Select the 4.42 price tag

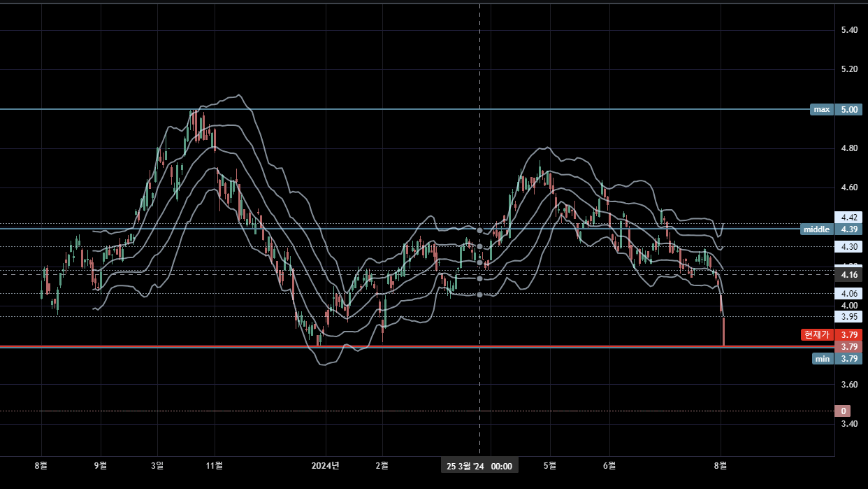[x=849, y=217]
